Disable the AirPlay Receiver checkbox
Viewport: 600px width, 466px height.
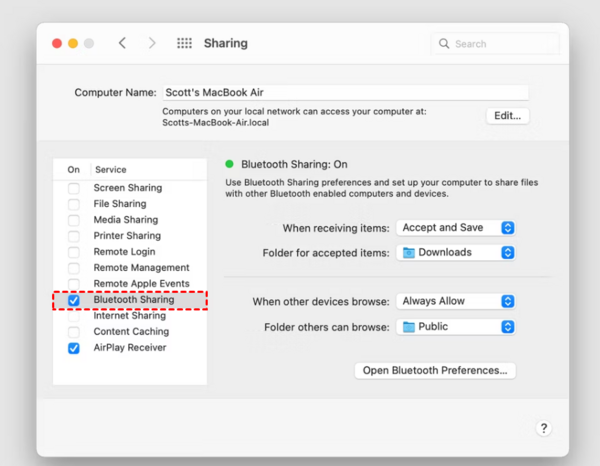pos(74,348)
